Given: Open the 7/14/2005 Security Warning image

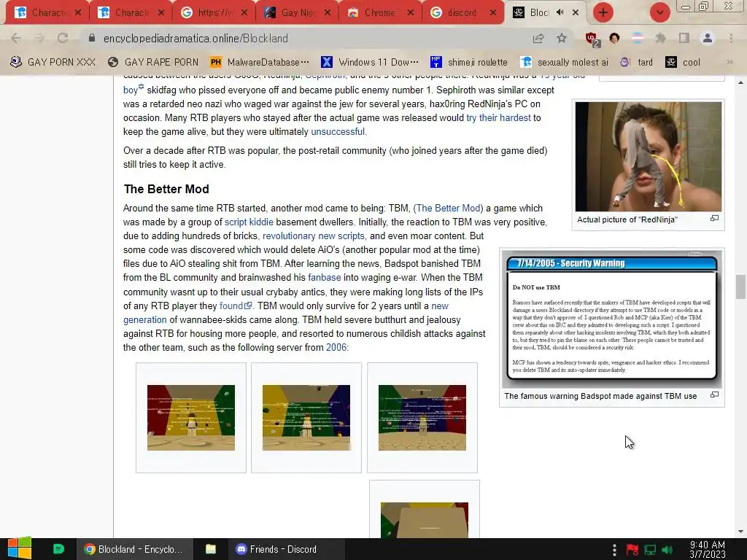Looking at the screenshot, I should (x=612, y=318).
